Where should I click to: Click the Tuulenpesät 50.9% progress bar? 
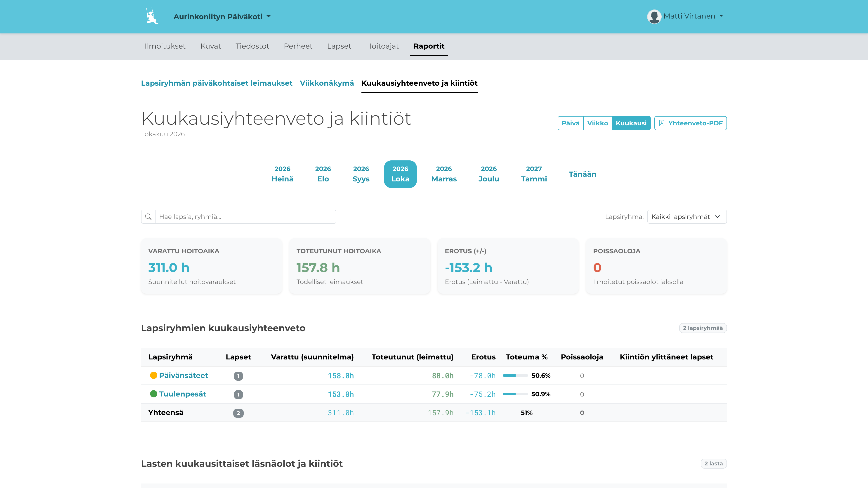click(x=515, y=394)
